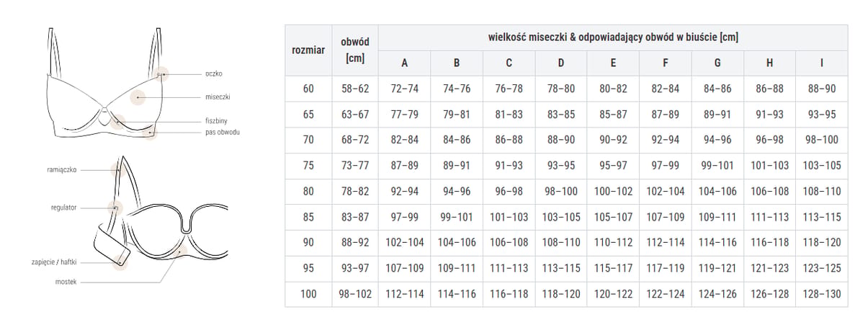
Task: Select cup size column header G
Action: point(717,63)
